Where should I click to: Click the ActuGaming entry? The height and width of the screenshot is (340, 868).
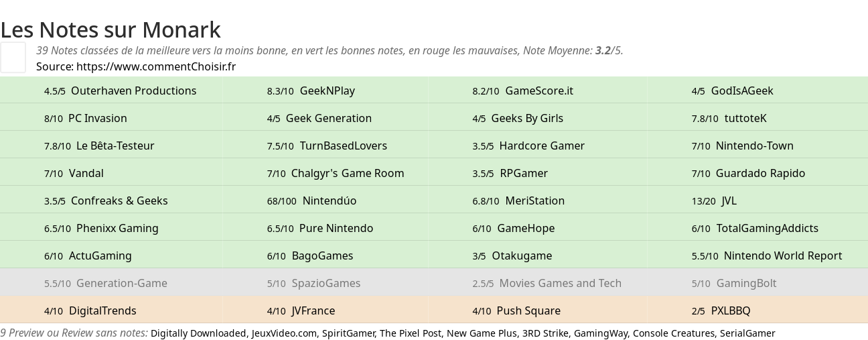88,256
